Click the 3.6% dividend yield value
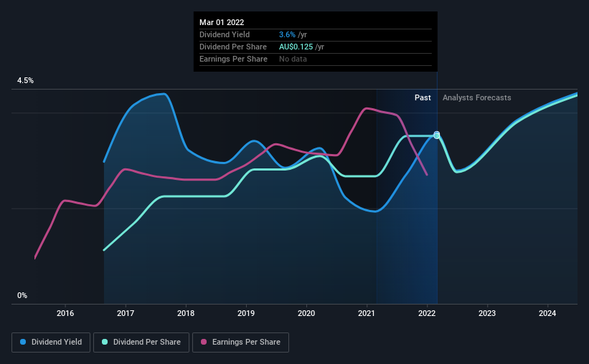The width and height of the screenshot is (589, 364). tap(287, 34)
